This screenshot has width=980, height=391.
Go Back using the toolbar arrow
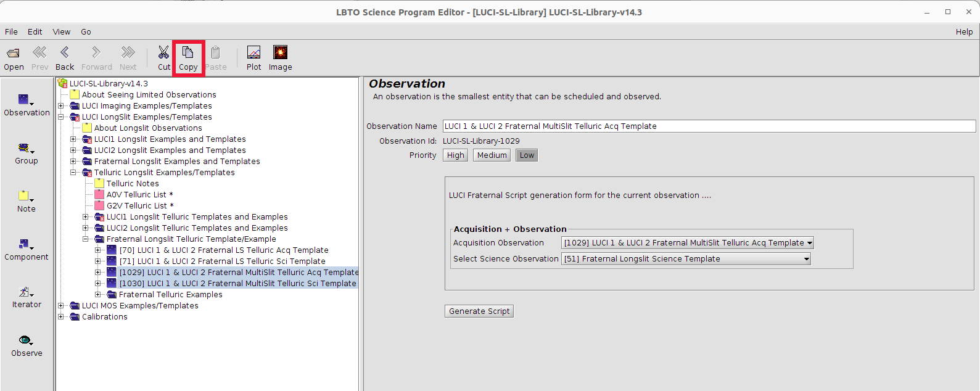65,52
